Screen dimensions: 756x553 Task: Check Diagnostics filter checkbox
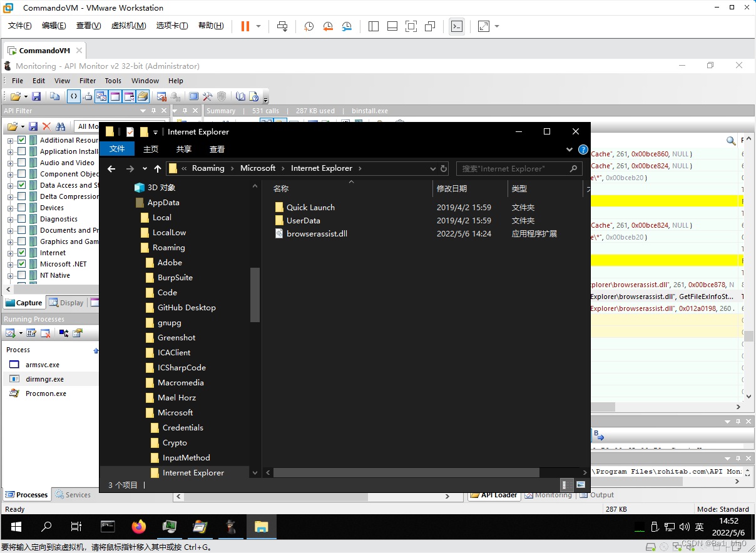[22, 219]
